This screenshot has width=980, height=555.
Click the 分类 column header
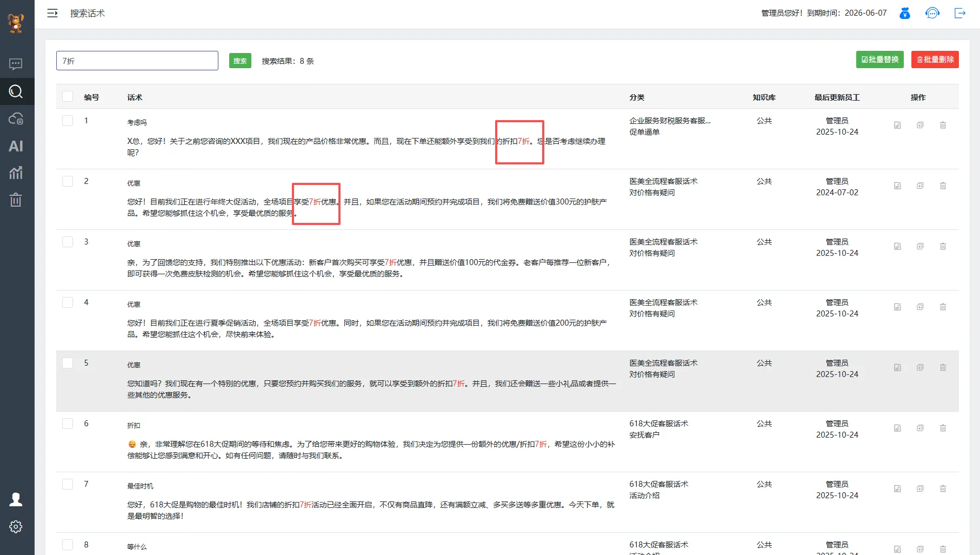point(637,97)
